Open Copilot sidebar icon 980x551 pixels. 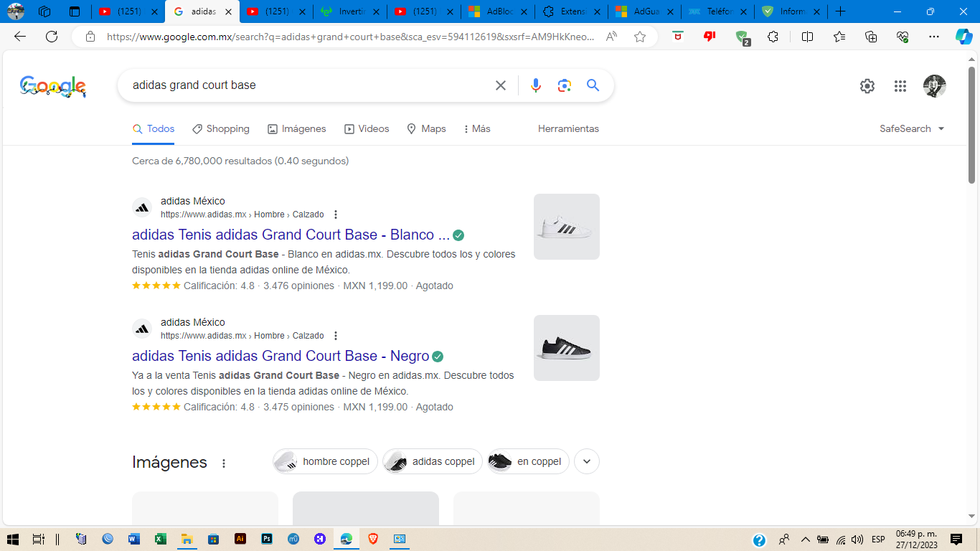(963, 37)
